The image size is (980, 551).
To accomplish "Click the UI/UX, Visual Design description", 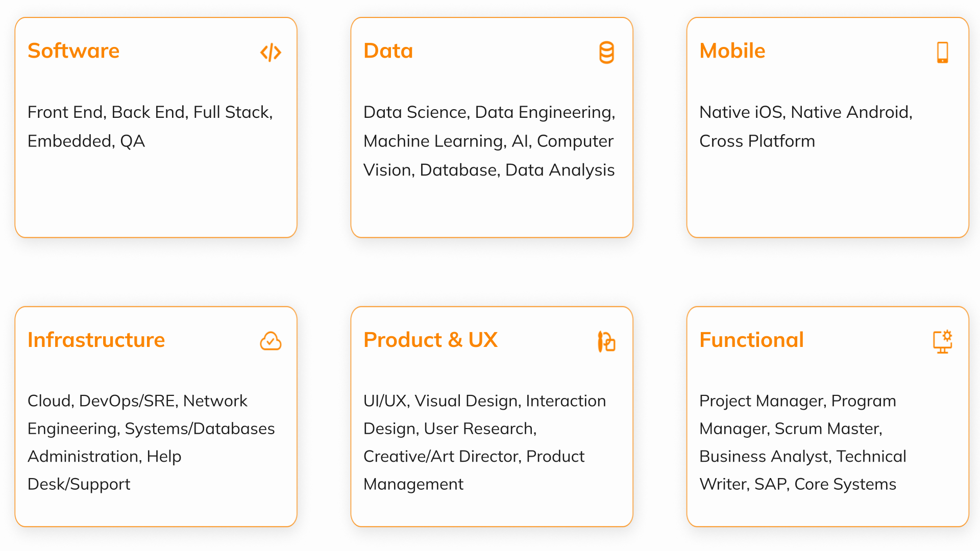I will pos(484,442).
